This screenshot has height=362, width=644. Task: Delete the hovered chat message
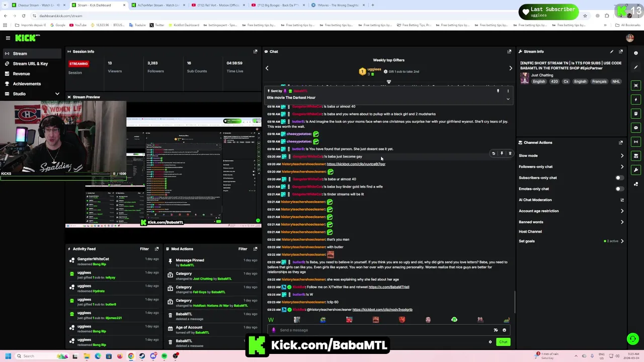(510, 153)
